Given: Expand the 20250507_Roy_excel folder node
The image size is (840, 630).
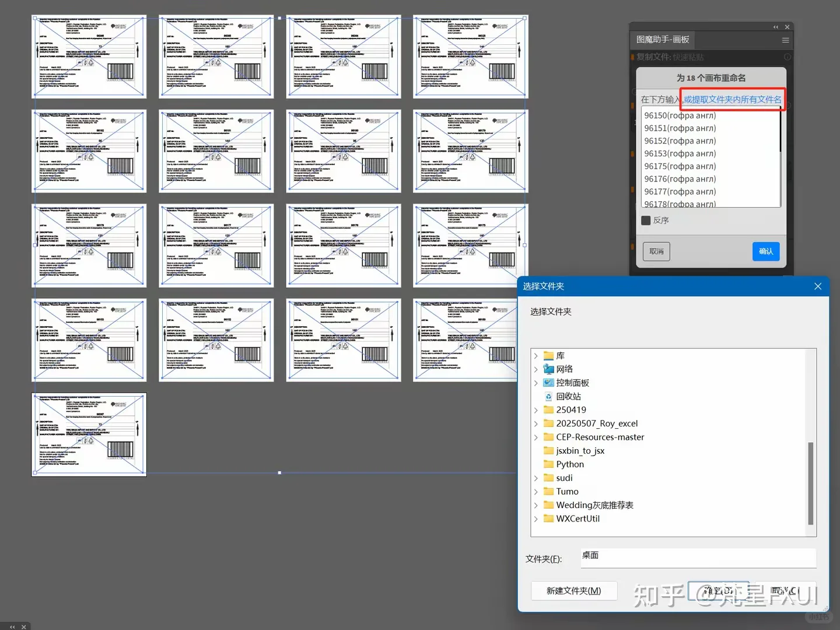Looking at the screenshot, I should coord(536,423).
